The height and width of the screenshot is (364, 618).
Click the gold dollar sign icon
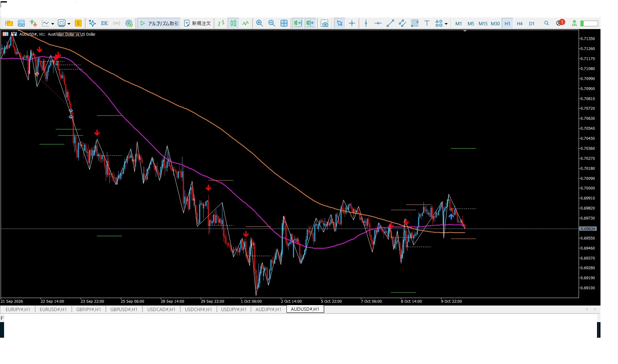pyautogui.click(x=78, y=23)
